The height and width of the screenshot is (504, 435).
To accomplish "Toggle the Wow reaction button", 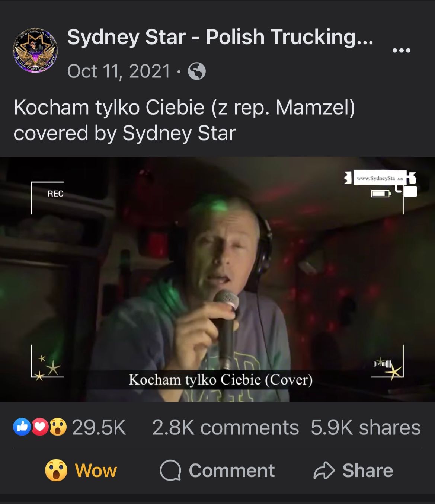I will coord(81,470).
